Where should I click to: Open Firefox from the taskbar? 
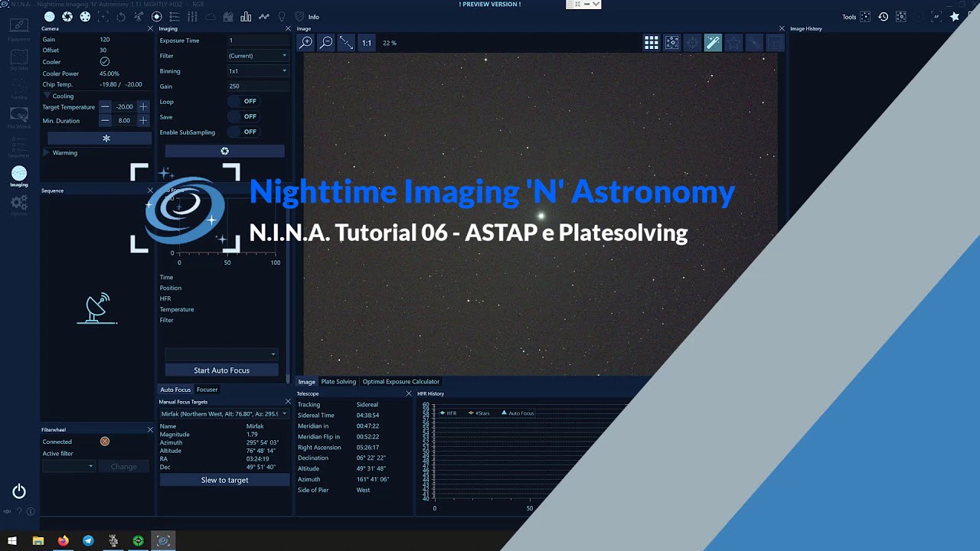63,541
